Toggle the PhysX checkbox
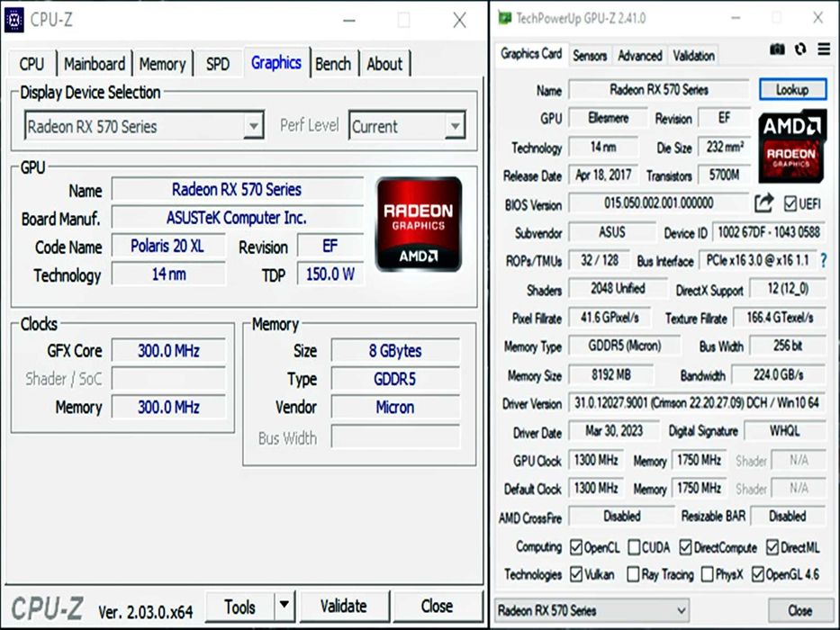 707,574
